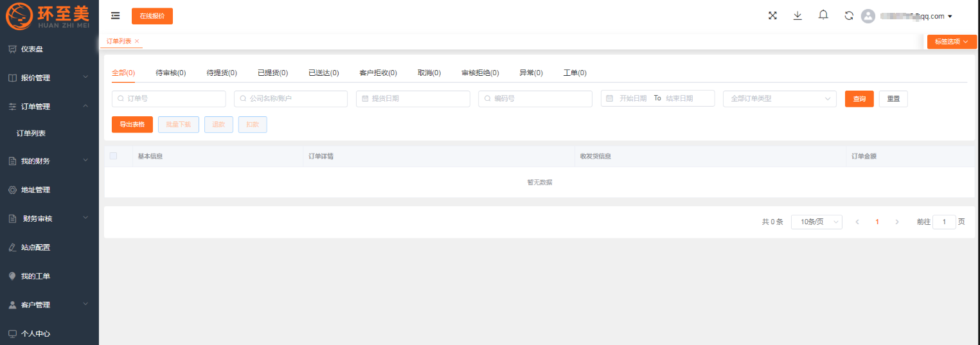Click the 在线报价 button
This screenshot has width=980, height=345.
point(152,16)
